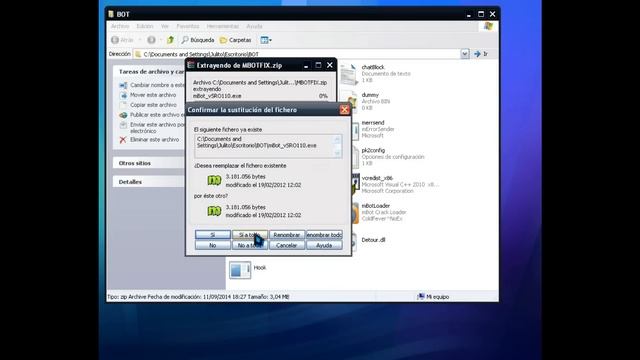Open Ayuda help in confirm dialog
This screenshot has width=640, height=360.
point(324,245)
